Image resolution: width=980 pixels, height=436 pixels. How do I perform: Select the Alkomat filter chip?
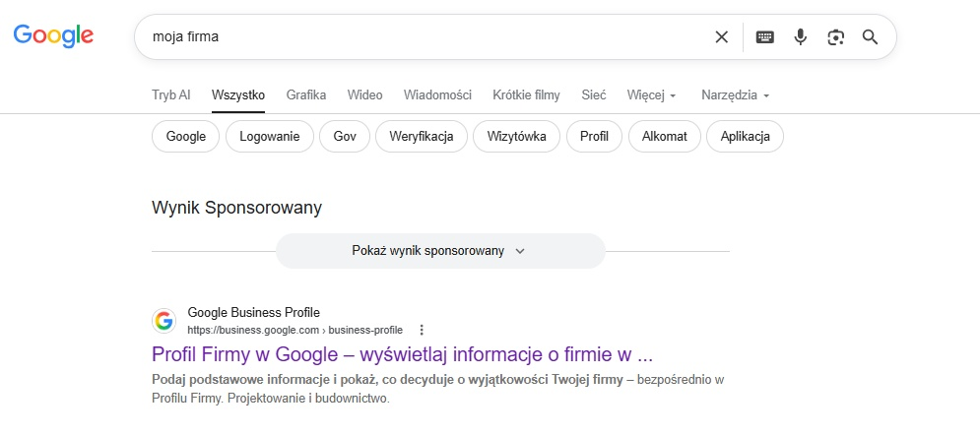pyautogui.click(x=665, y=136)
